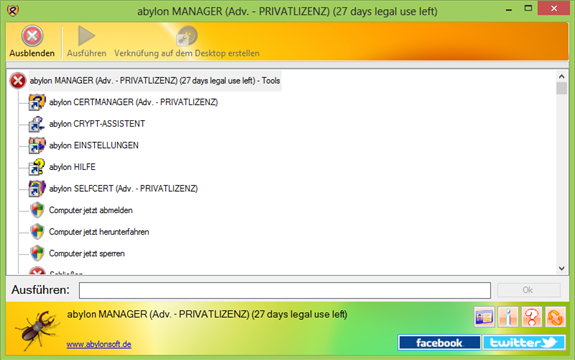Click the abylon app icon in title bar
This screenshot has height=360, width=575.
[13, 10]
